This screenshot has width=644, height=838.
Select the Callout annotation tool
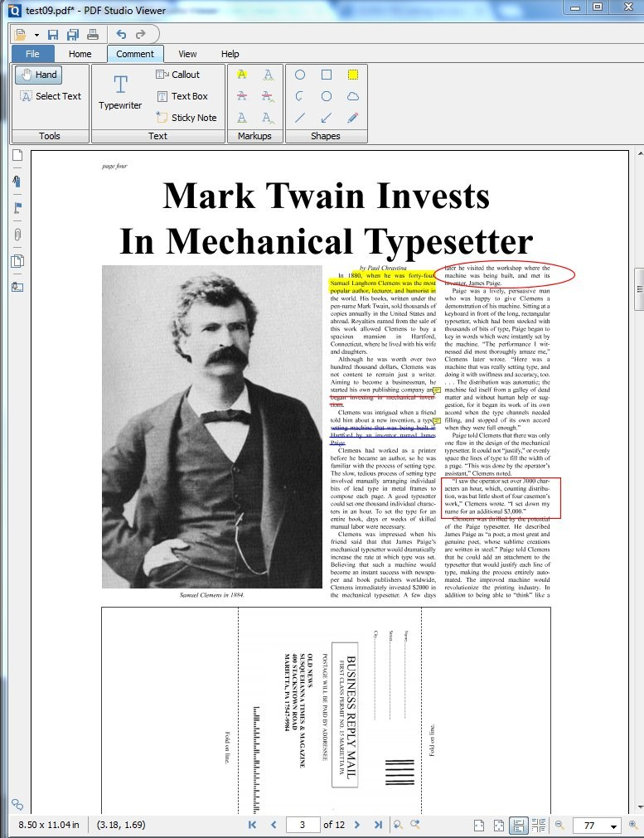point(178,75)
